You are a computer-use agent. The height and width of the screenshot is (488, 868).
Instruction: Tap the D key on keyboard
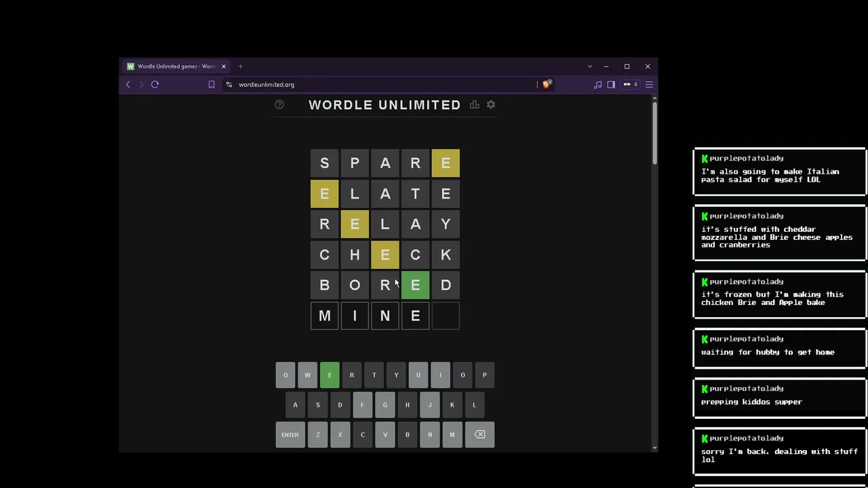click(340, 405)
